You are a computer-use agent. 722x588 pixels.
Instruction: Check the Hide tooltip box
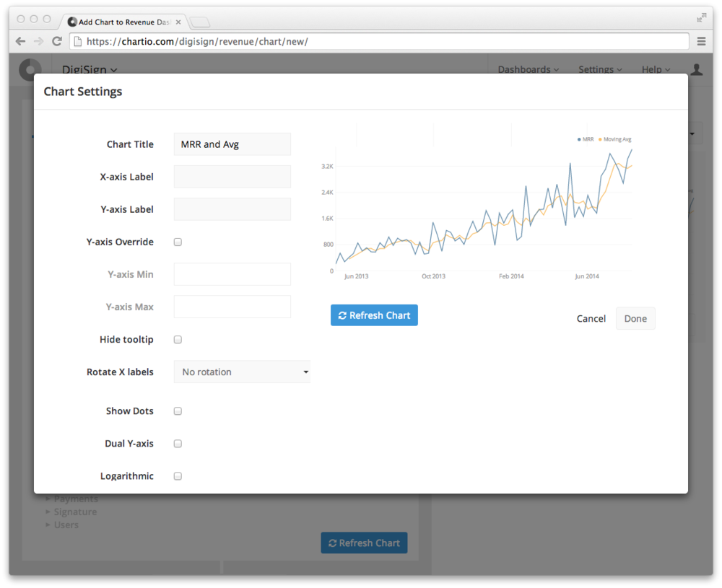(178, 340)
